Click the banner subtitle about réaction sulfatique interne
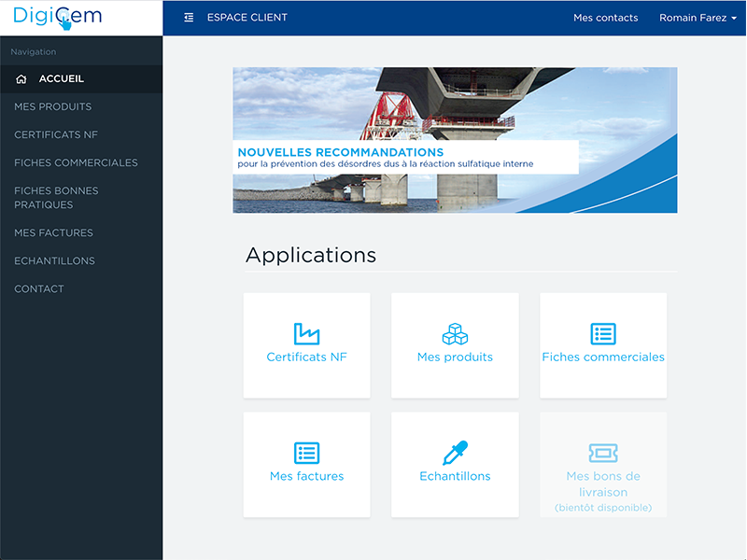The image size is (747, 560). tap(386, 164)
